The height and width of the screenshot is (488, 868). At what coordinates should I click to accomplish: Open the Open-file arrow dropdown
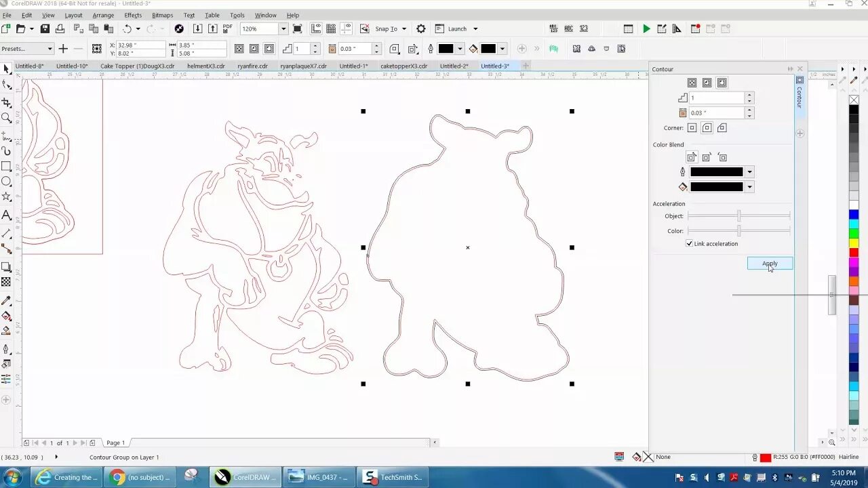click(x=31, y=28)
